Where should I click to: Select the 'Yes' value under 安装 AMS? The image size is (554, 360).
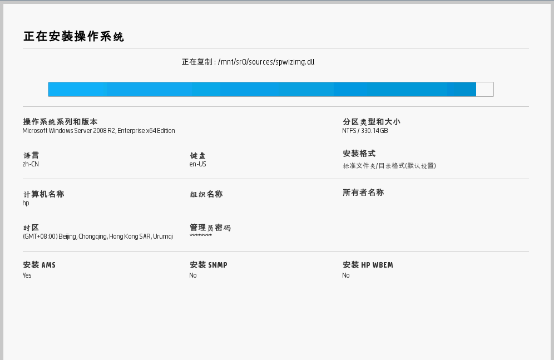(x=27, y=275)
